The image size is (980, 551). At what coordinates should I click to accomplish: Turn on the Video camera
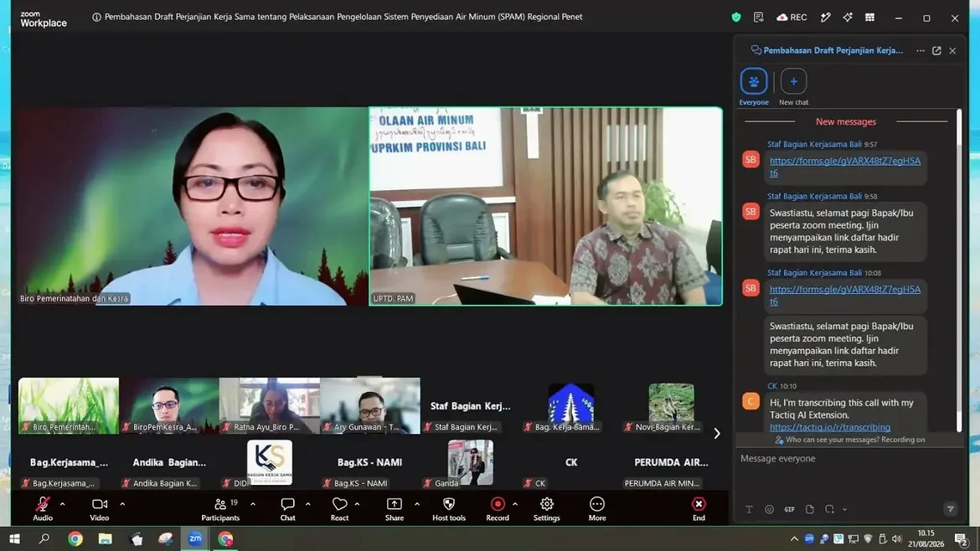(x=100, y=508)
